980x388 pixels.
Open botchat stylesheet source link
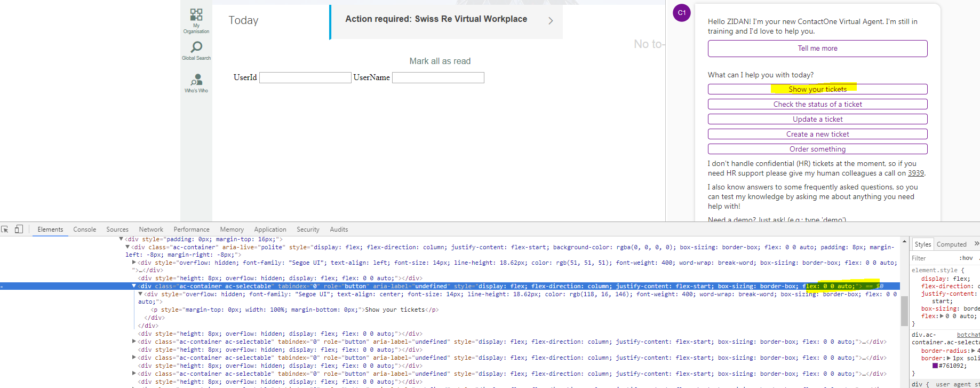coord(968,335)
